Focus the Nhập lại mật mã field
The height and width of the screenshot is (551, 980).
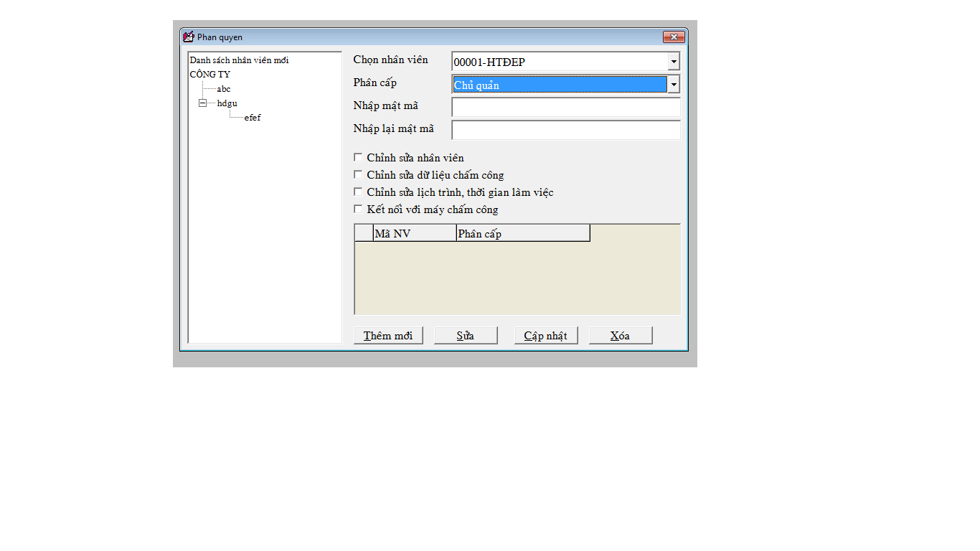(566, 130)
